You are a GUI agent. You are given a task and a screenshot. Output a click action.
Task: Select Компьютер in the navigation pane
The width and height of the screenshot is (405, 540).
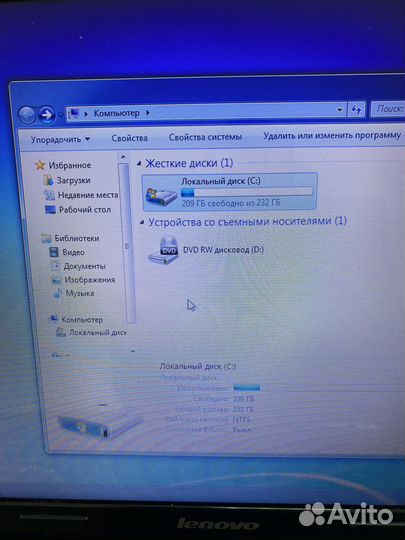click(x=82, y=320)
